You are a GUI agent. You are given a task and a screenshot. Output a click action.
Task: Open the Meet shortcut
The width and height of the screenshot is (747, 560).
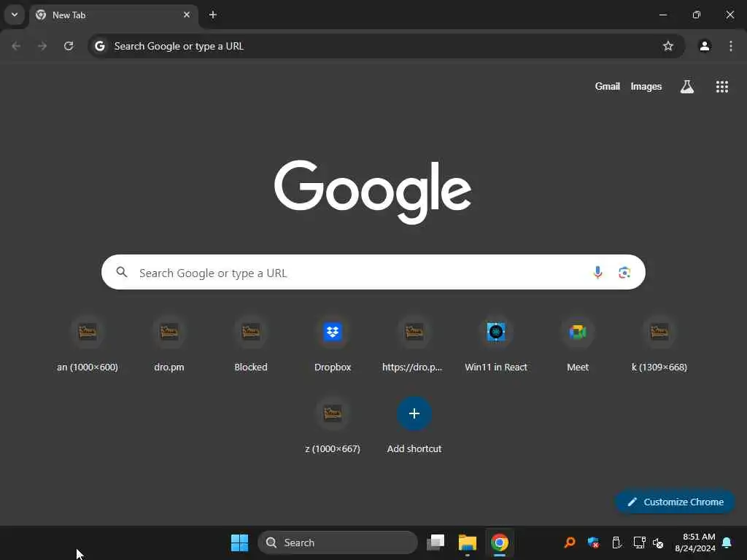pyautogui.click(x=578, y=345)
